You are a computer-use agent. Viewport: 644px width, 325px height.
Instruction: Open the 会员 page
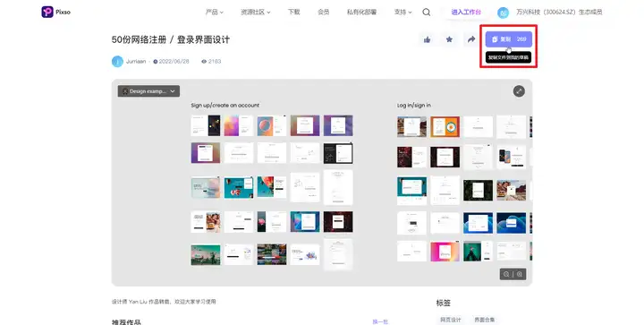point(324,13)
